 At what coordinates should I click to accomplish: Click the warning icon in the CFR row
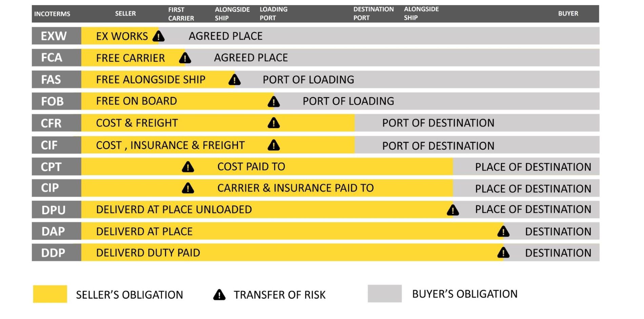(274, 123)
